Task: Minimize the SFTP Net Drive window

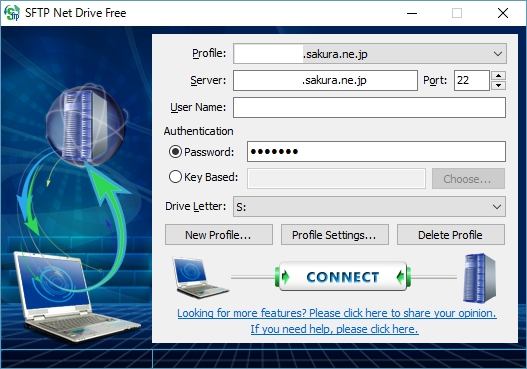Action: [412, 13]
